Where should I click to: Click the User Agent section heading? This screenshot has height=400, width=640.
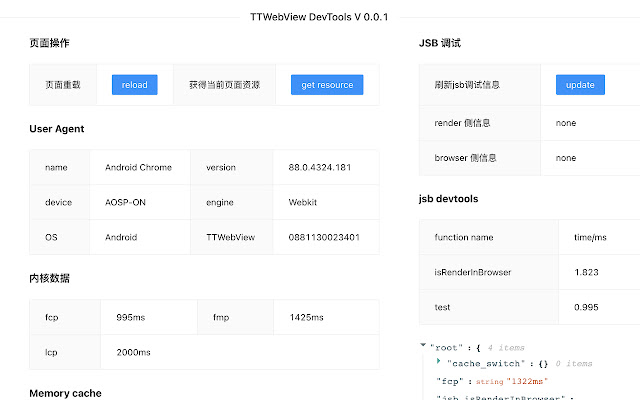click(x=57, y=129)
